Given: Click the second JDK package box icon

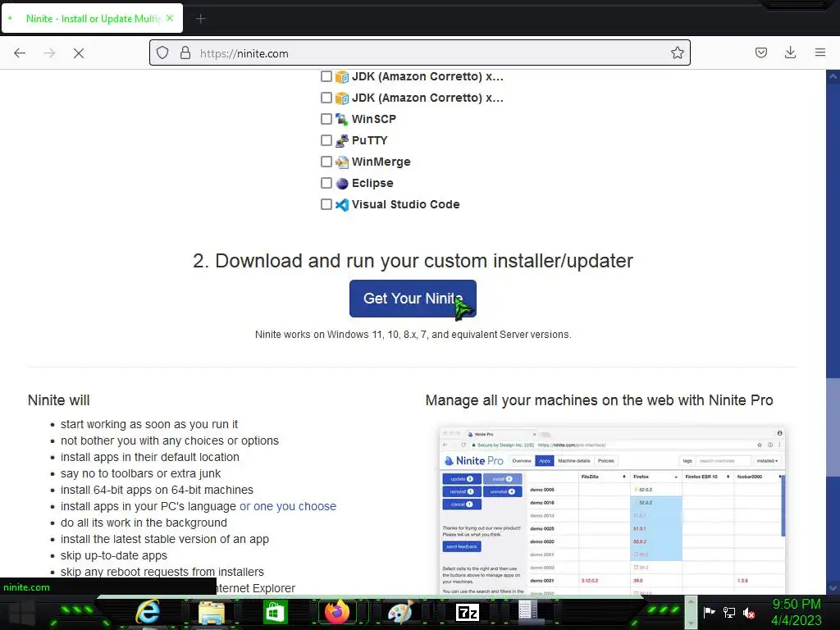Looking at the screenshot, I should pos(342,98).
